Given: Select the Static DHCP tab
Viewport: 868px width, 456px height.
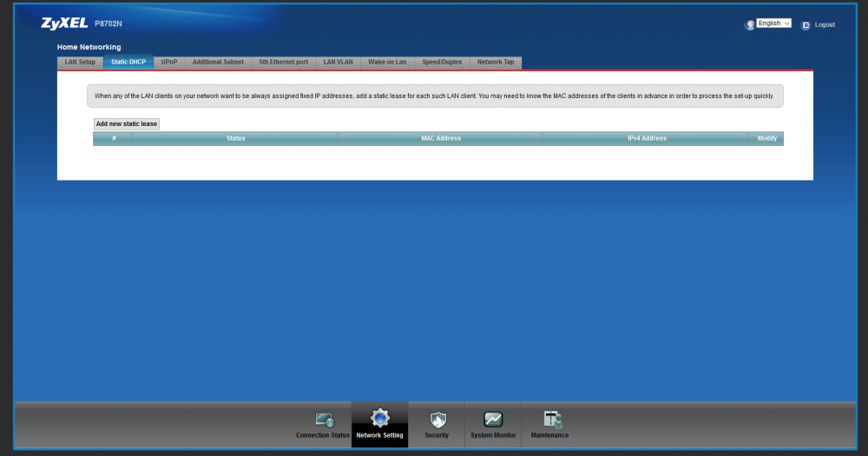Looking at the screenshot, I should [x=128, y=62].
